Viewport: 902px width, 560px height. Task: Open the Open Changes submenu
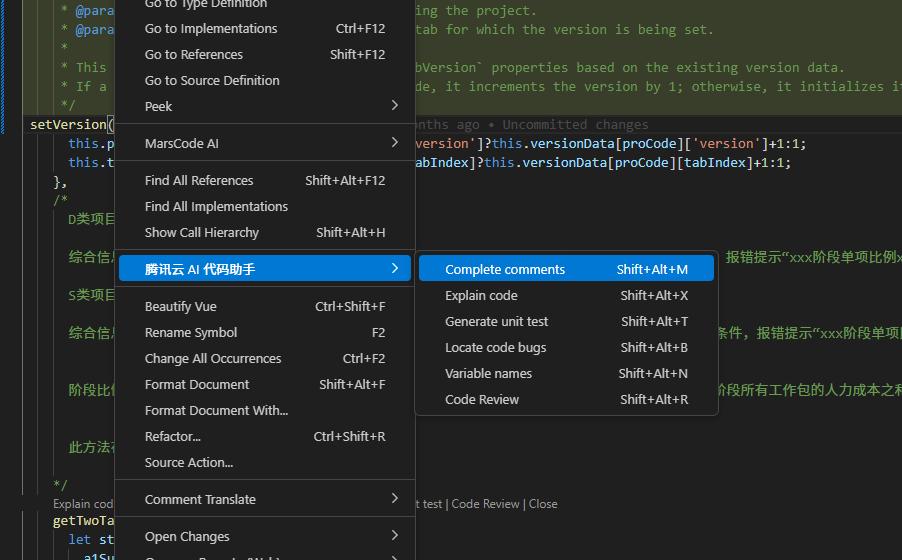coord(265,536)
